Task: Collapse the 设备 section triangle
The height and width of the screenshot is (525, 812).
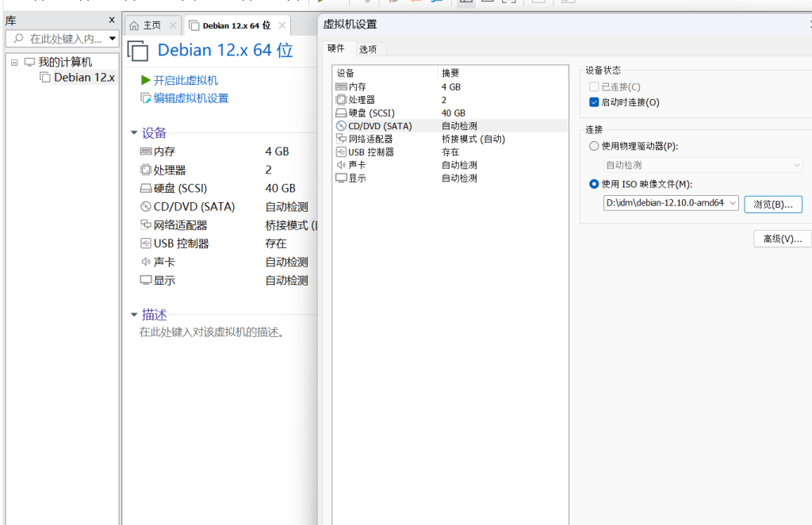Action: pos(134,133)
